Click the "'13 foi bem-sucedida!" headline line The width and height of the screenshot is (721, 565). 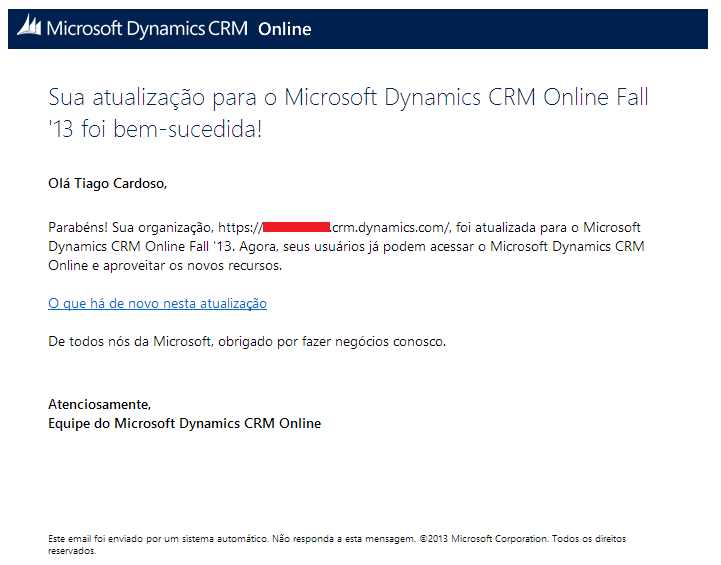pyautogui.click(x=155, y=129)
